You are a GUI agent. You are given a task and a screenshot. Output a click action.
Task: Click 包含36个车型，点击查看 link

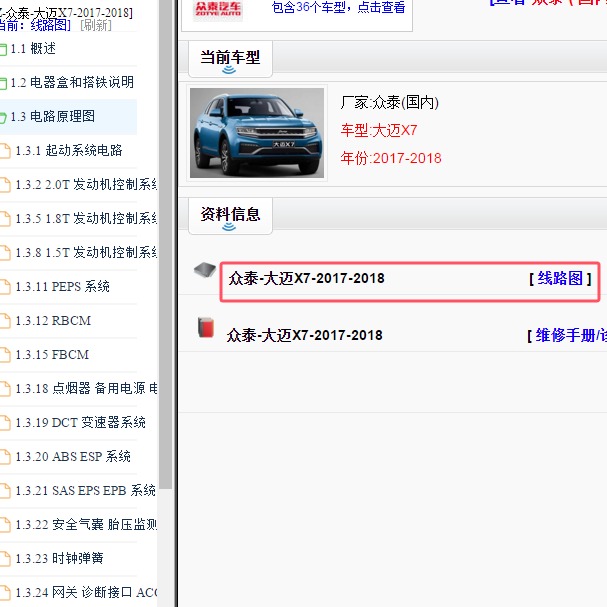[339, 7]
